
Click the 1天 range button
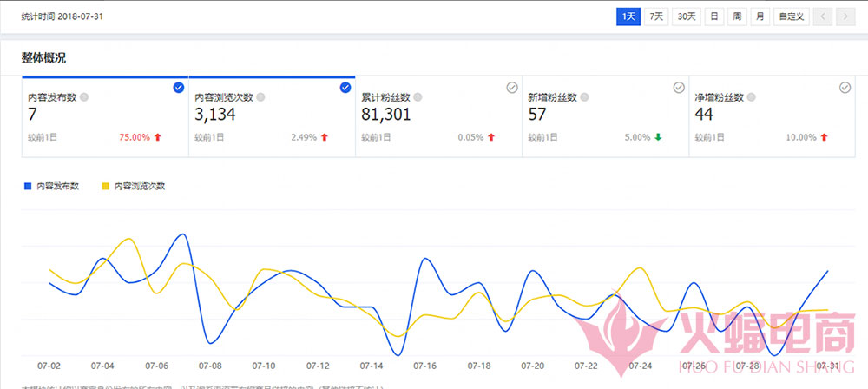628,16
